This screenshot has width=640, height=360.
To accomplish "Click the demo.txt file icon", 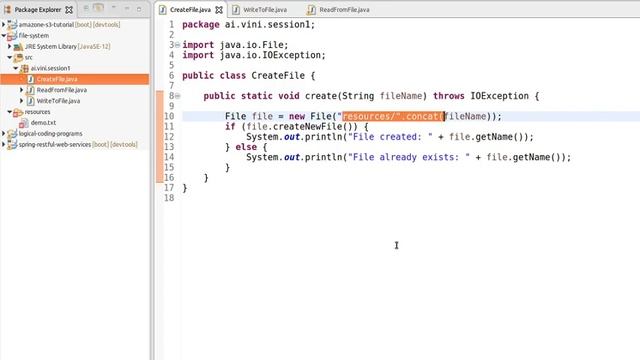I will (24, 122).
